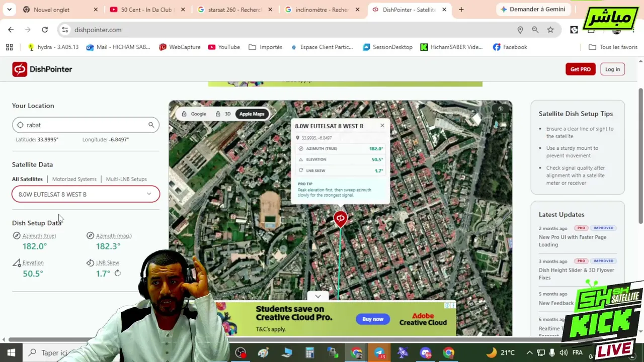Click the volume icon in system tray
This screenshot has width=644, height=362.
563,352
